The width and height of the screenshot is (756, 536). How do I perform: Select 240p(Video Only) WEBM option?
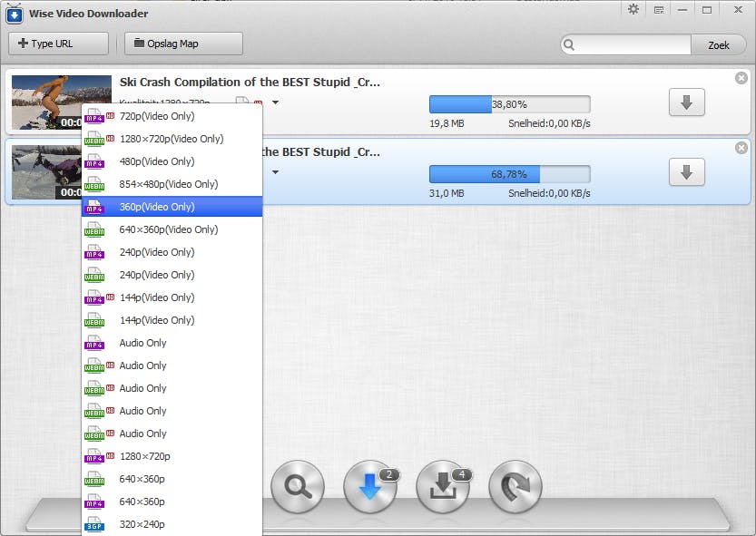pos(172,275)
